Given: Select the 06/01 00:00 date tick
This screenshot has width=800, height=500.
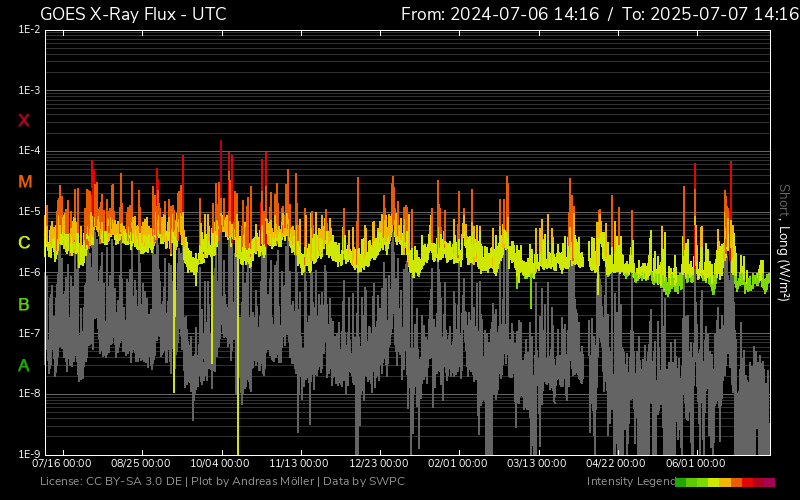Looking at the screenshot, I should (695, 464).
